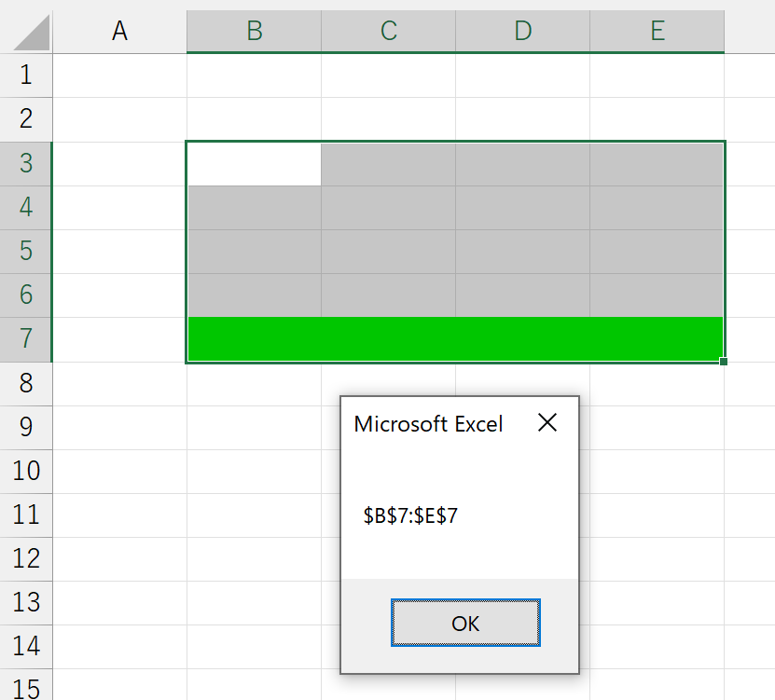Select row 14 header
Image resolution: width=775 pixels, height=700 pixels.
tap(26, 646)
